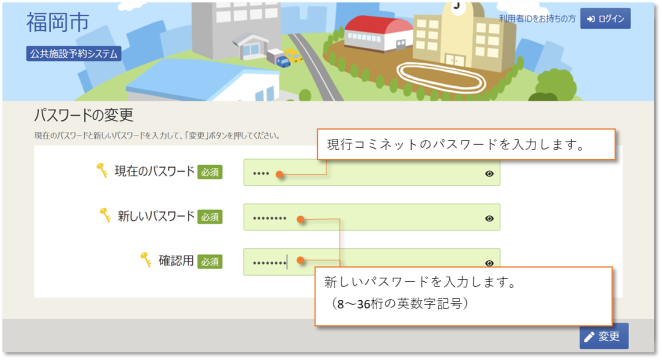Click the instruction text under the パスワードの変更 heading

click(x=157, y=135)
